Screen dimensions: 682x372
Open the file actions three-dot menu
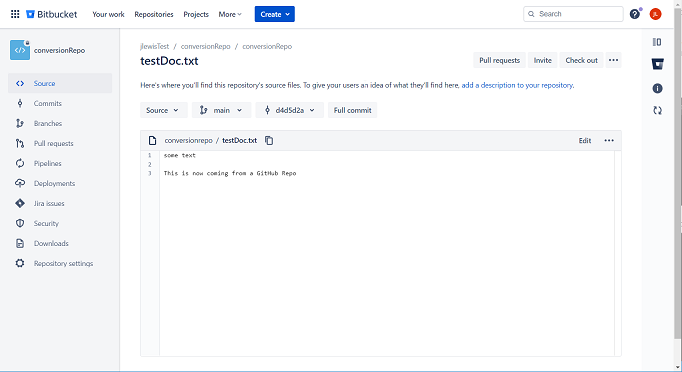[609, 141]
